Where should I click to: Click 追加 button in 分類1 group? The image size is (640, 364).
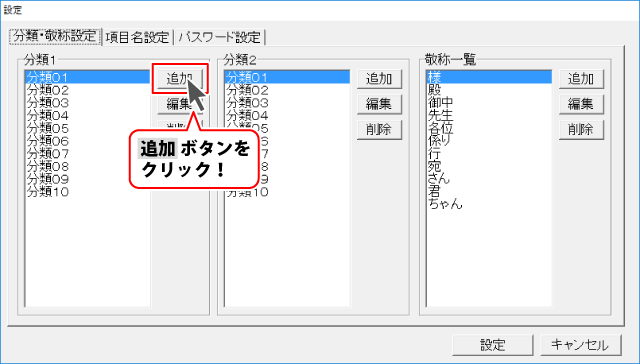pyautogui.click(x=180, y=78)
